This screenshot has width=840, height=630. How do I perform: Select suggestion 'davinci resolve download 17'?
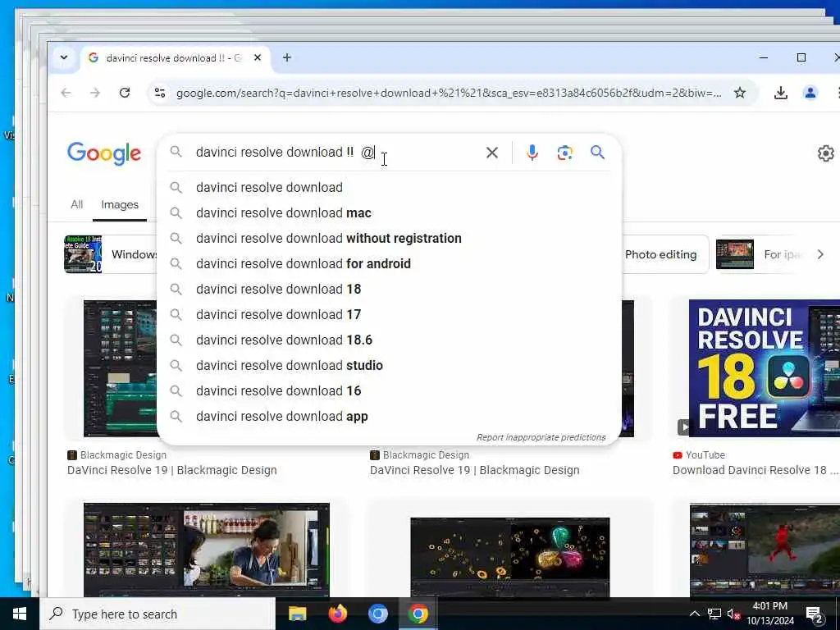pos(390,314)
